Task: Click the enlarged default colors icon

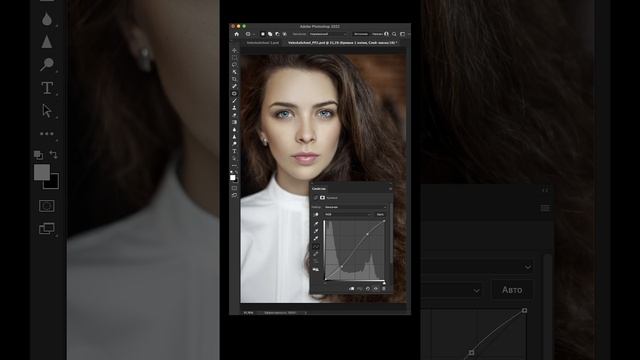Action: point(38,155)
